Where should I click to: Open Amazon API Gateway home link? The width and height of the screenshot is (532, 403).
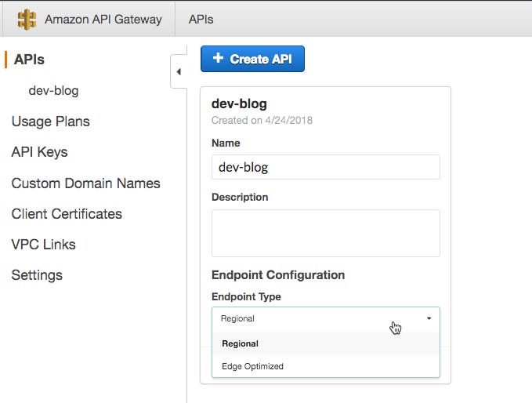coord(103,20)
